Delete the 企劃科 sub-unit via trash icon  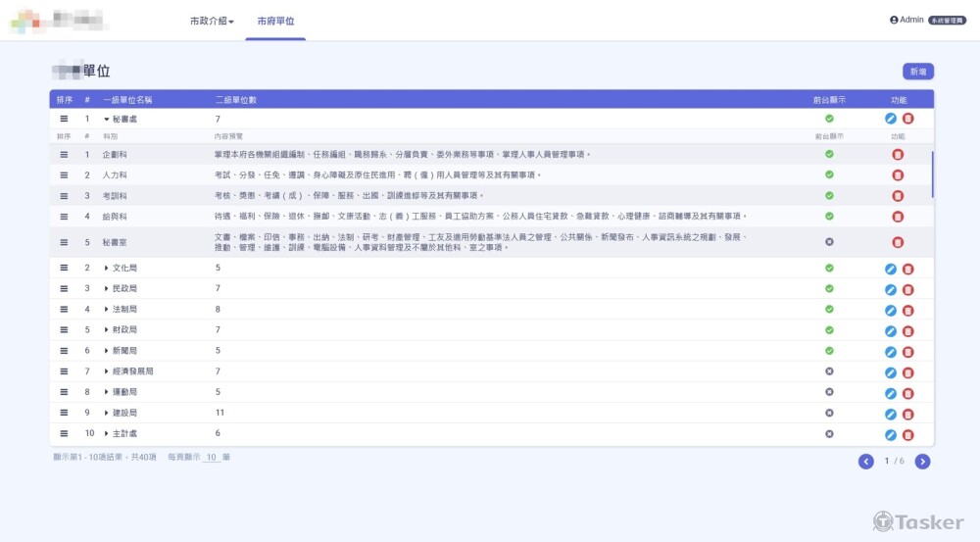pos(898,155)
